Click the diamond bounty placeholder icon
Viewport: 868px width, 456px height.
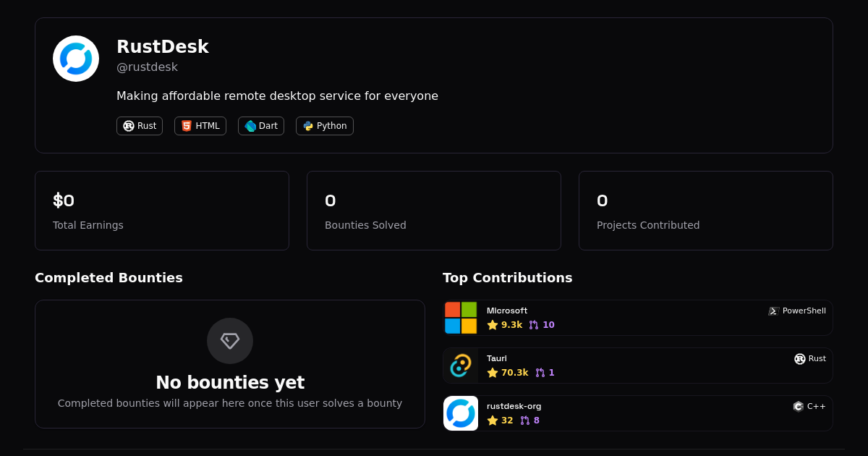(x=230, y=340)
